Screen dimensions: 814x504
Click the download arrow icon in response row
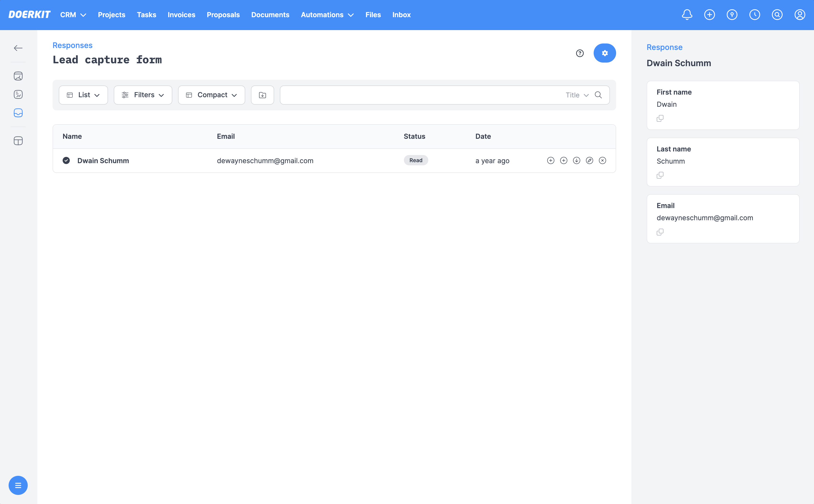(x=576, y=161)
